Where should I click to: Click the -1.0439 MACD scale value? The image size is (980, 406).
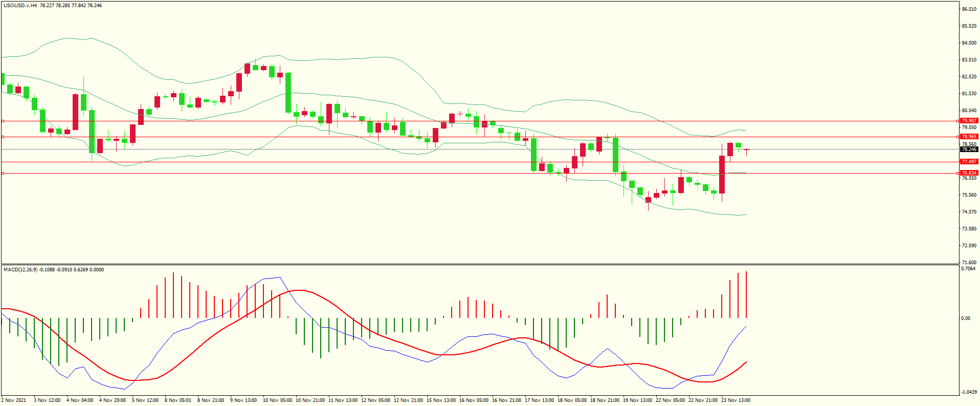[x=968, y=392]
